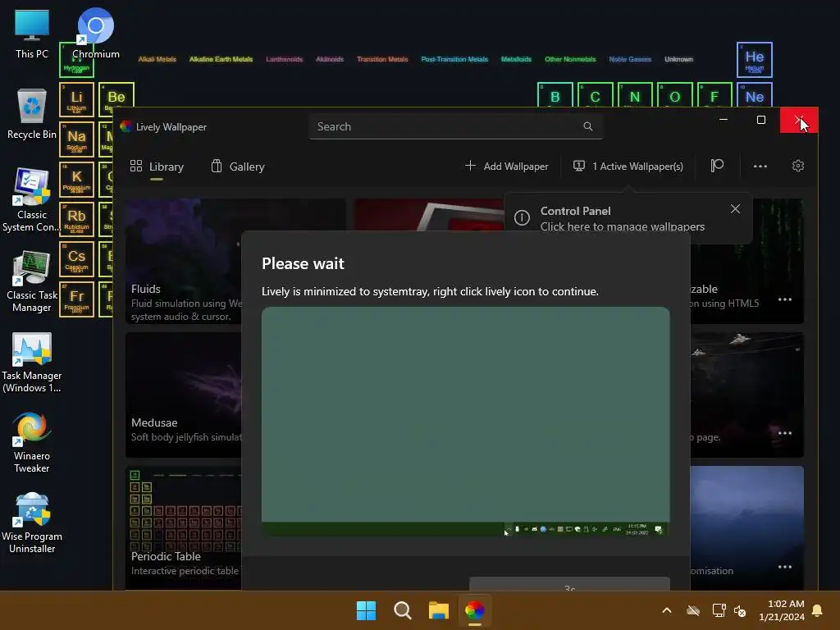
Task: Select Classic Task Manager desktop icon
Action: click(32, 281)
